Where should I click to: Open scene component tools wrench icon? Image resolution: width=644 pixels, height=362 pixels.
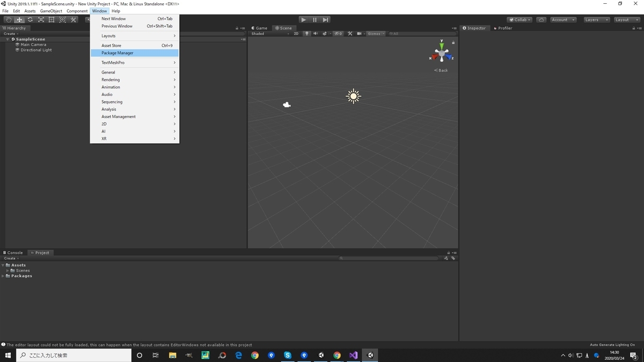click(x=350, y=34)
